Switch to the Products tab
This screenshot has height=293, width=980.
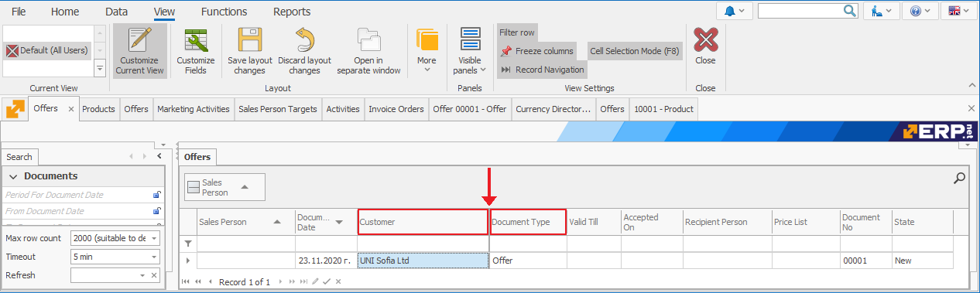click(x=98, y=109)
